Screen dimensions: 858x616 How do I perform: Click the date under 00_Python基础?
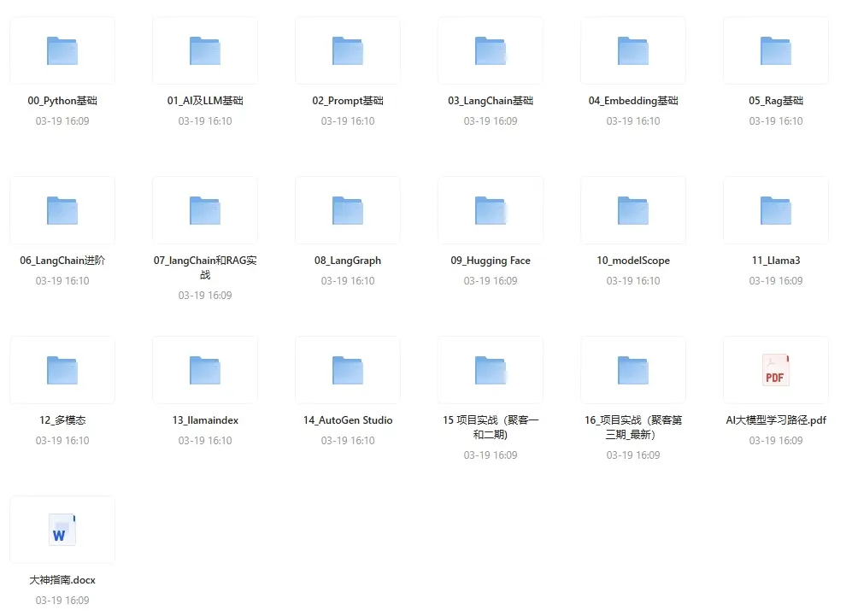[62, 121]
